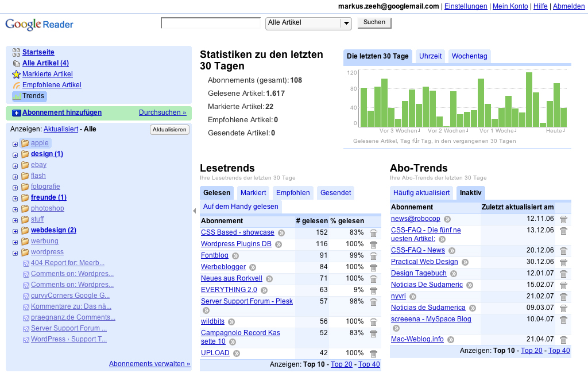Open the Gesendet reading trends tab
This screenshot has height=377, width=588.
[x=335, y=193]
